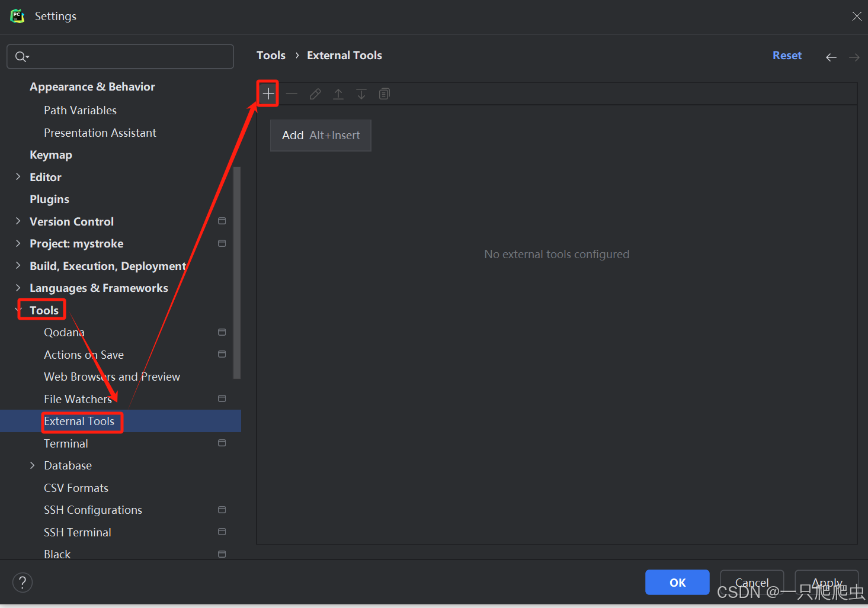Expand the Project: mystroke section
The image size is (868, 608).
tap(18, 243)
